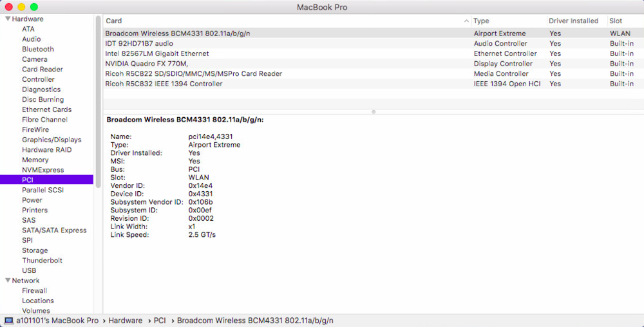The width and height of the screenshot is (644, 327).
Task: Click the Link Speed value 2.5 GT/s
Action: click(x=202, y=235)
